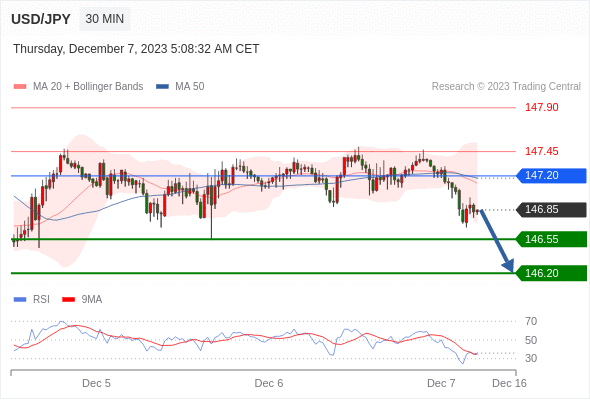This screenshot has width=590, height=400.
Task: Click the RSI 70 level label
Action: point(531,322)
